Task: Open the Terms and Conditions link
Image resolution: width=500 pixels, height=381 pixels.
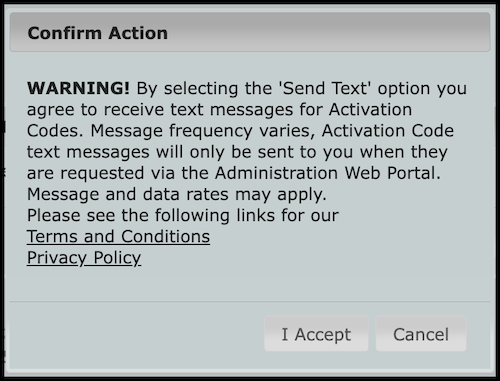Action: (x=118, y=237)
